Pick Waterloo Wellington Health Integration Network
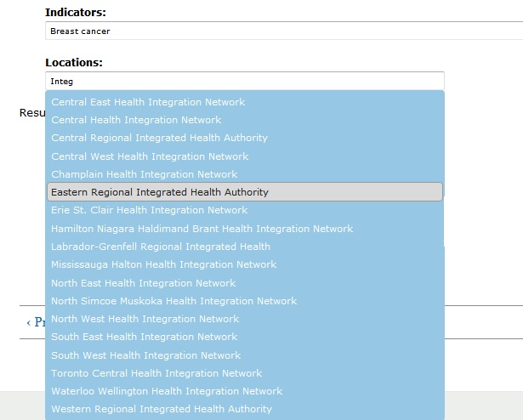Viewport: 523px width, 420px height. click(x=167, y=391)
